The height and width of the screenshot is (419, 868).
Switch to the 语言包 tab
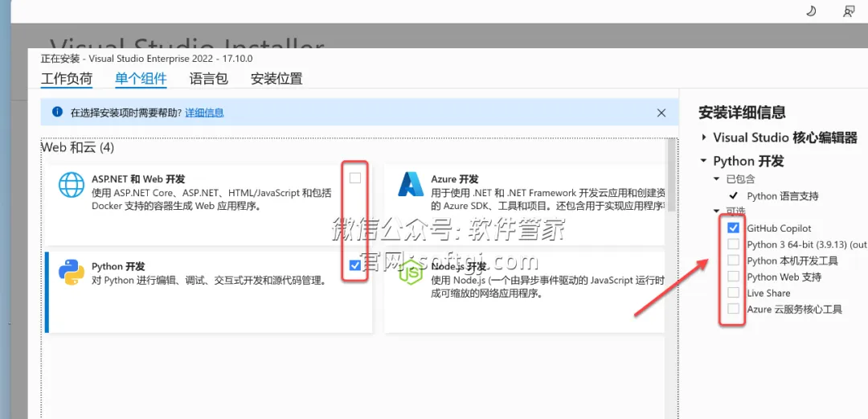point(209,79)
